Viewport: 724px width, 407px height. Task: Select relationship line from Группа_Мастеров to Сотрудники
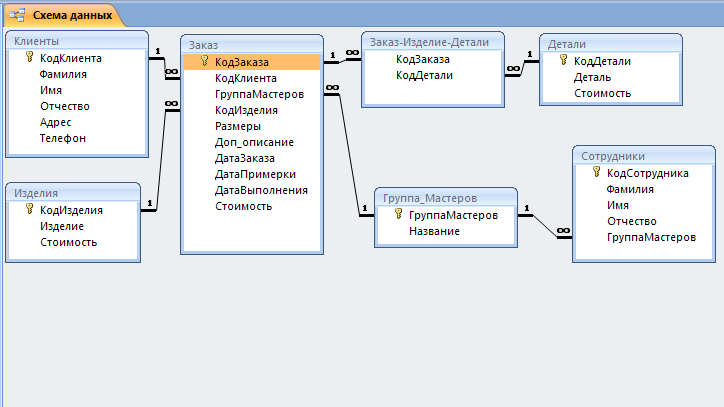pos(546,227)
